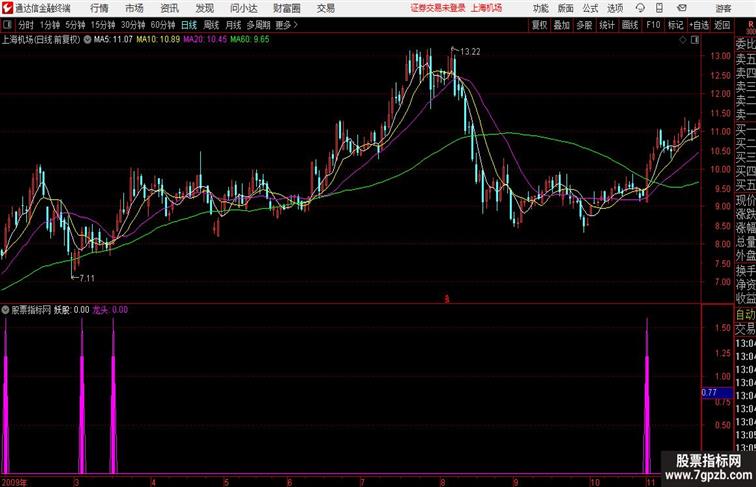The width and height of the screenshot is (756, 487).
Task: Click the 复权 button
Action: tap(539, 25)
